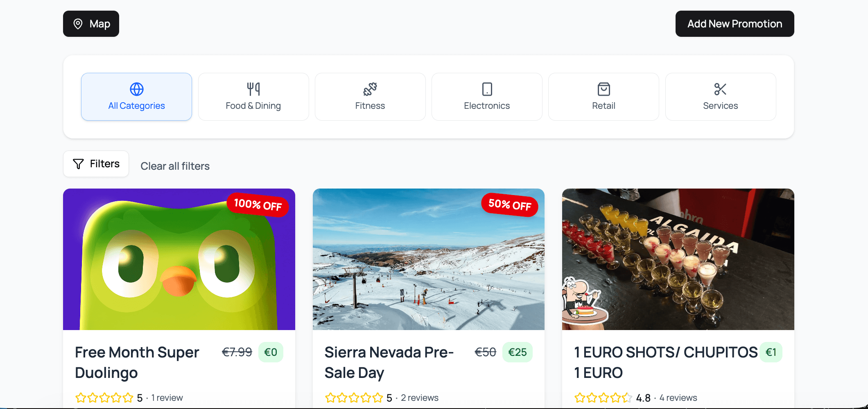This screenshot has height=409, width=868.
Task: Click Clear all filters
Action: pos(175,166)
